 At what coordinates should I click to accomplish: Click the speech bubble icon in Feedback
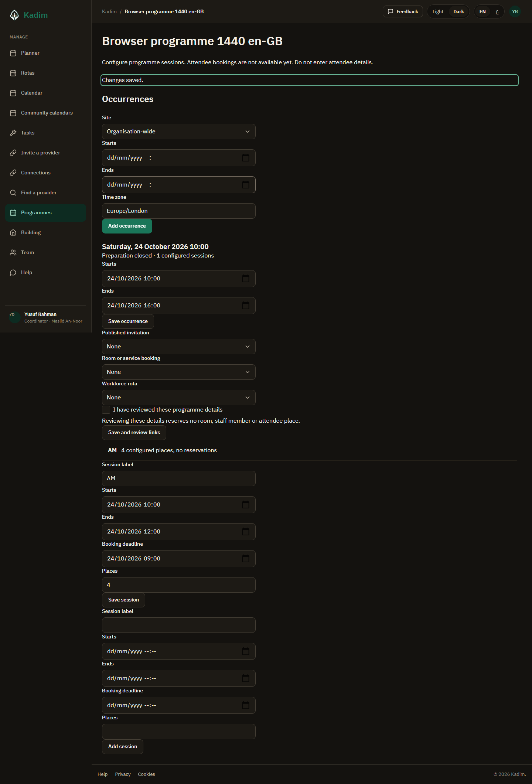point(391,11)
